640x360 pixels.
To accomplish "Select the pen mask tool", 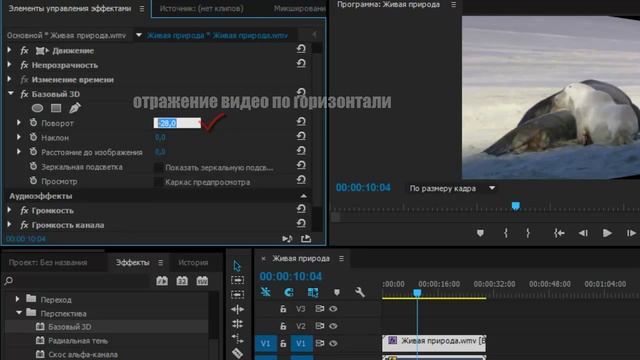I will tap(75, 108).
